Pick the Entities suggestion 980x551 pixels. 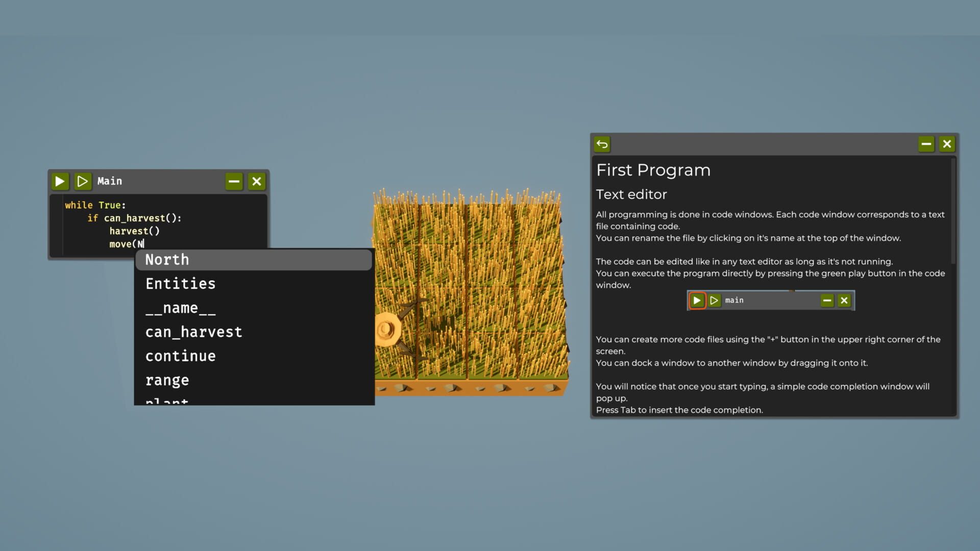pos(180,284)
